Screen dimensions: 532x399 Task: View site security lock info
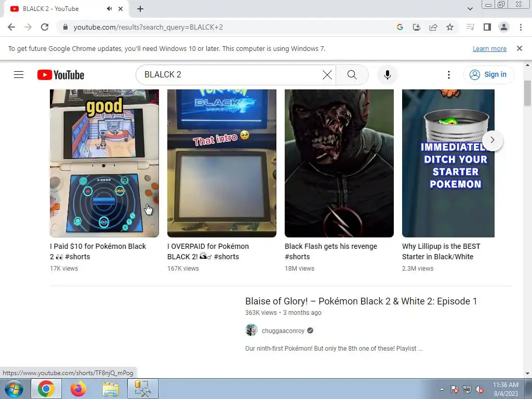(65, 27)
